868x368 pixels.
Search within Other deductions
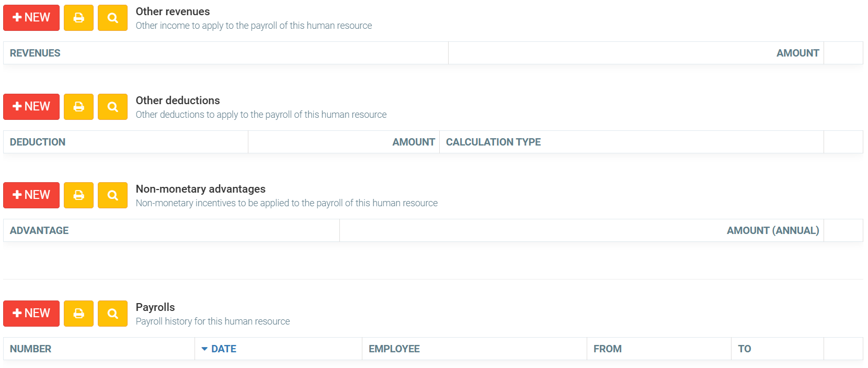pyautogui.click(x=112, y=107)
